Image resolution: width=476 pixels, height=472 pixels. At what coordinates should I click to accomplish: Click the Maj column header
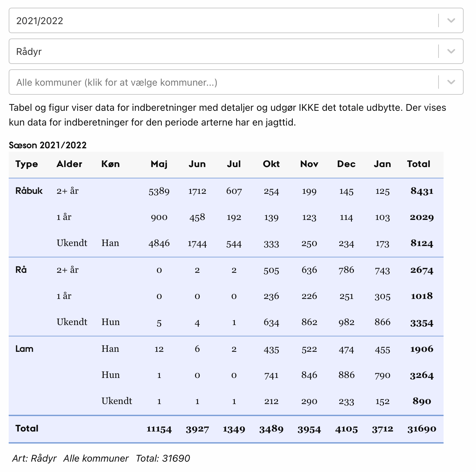tap(159, 164)
